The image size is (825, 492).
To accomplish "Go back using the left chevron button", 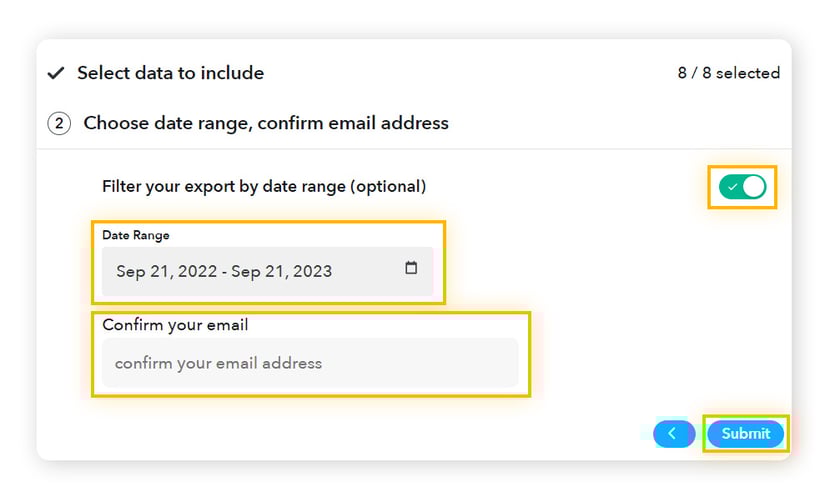I will [x=673, y=433].
